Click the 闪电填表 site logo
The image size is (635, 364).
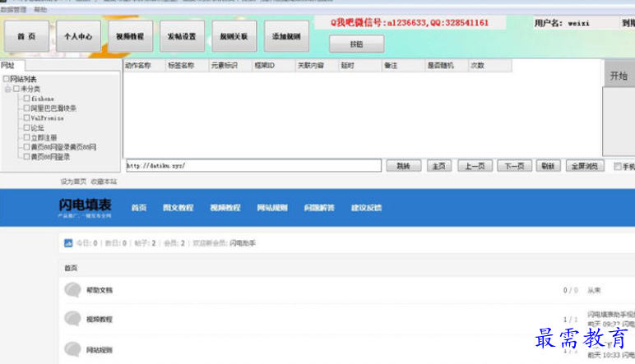[x=85, y=207]
